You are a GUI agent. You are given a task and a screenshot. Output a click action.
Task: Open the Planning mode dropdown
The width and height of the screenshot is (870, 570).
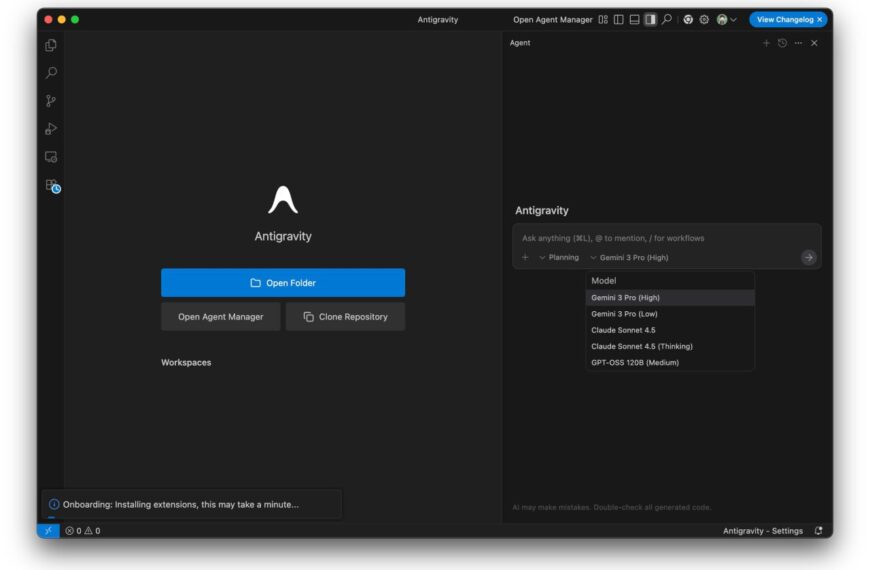tap(559, 258)
